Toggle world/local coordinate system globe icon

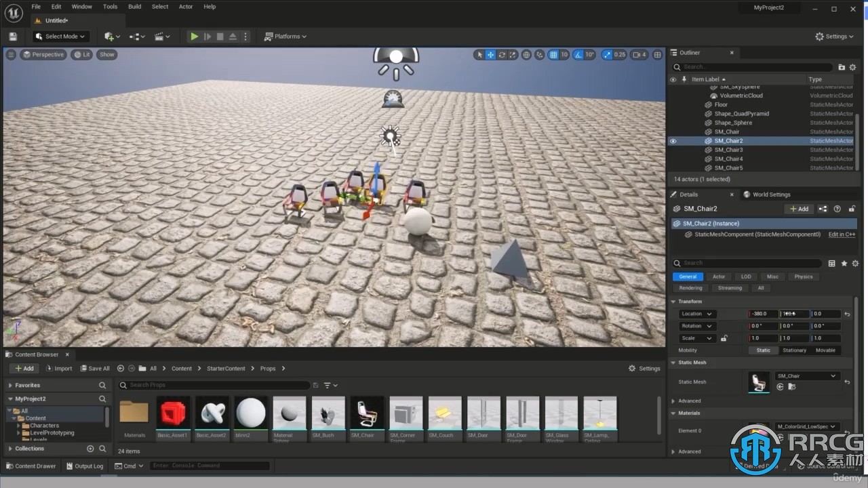pos(527,55)
